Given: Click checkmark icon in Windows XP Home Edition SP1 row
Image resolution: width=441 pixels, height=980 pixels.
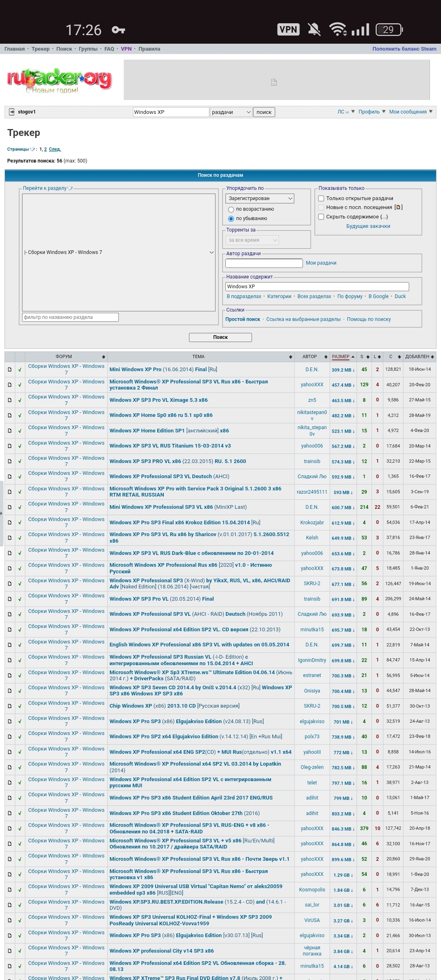Looking at the screenshot, I should point(20,431).
